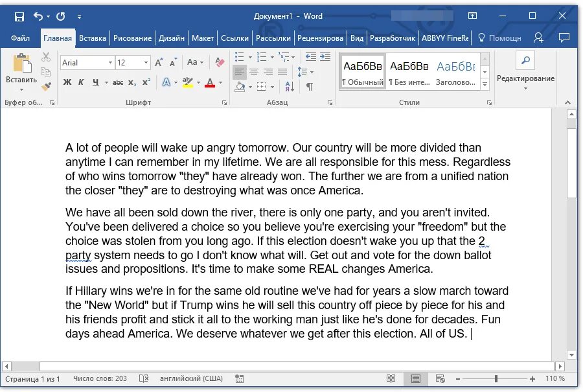Toggle show paragraph marks ¶
This screenshot has width=583, height=392.
[309, 87]
